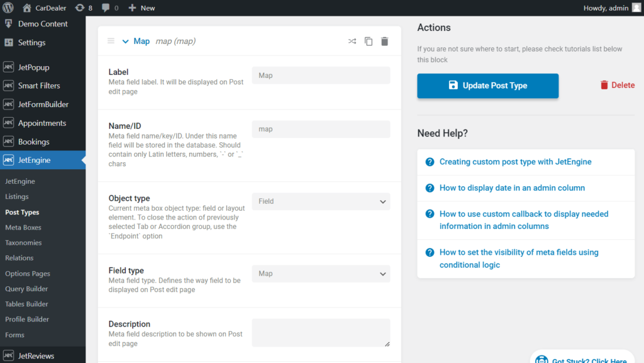Click the WordPress logo icon
The height and width of the screenshot is (363, 644).
click(x=8, y=8)
